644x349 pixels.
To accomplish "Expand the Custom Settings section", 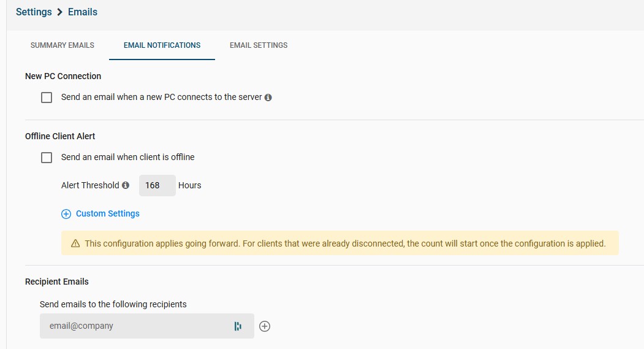I will pos(108,214).
